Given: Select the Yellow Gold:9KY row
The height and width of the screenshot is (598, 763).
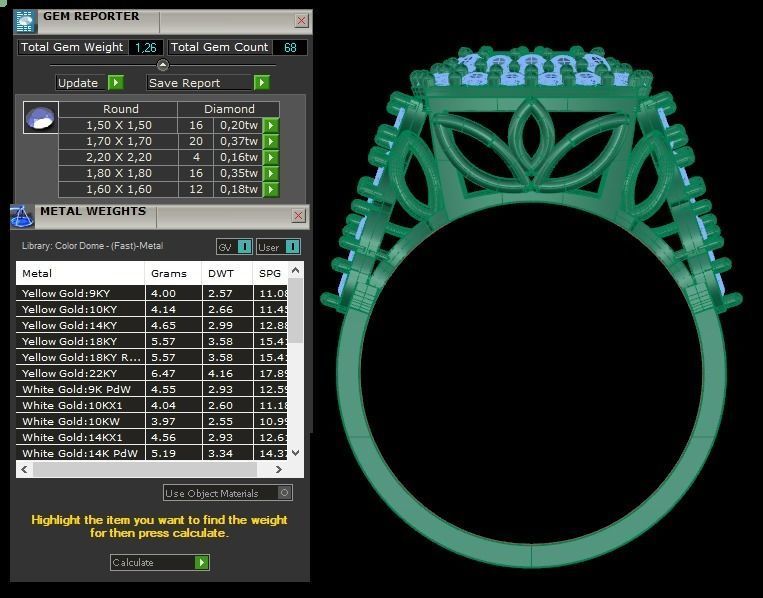Looking at the screenshot, I should 152,293.
